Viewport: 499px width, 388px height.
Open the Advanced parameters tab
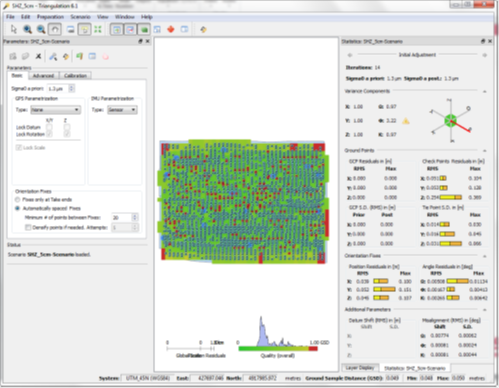pyautogui.click(x=43, y=76)
